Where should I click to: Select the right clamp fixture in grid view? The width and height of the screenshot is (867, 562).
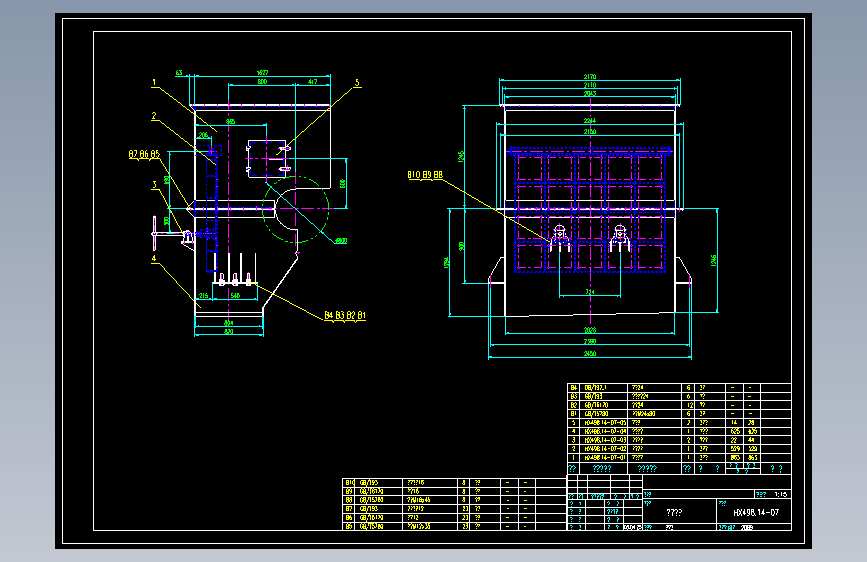click(x=619, y=238)
